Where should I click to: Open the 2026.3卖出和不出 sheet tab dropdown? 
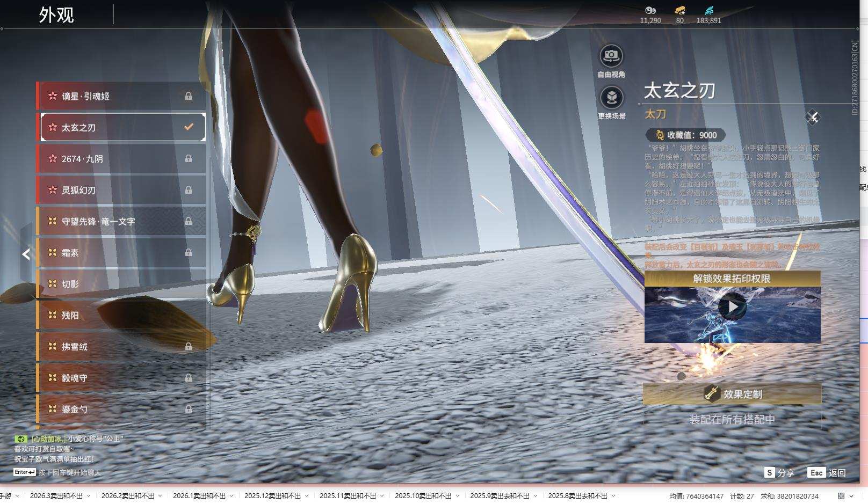pyautogui.click(x=89, y=496)
